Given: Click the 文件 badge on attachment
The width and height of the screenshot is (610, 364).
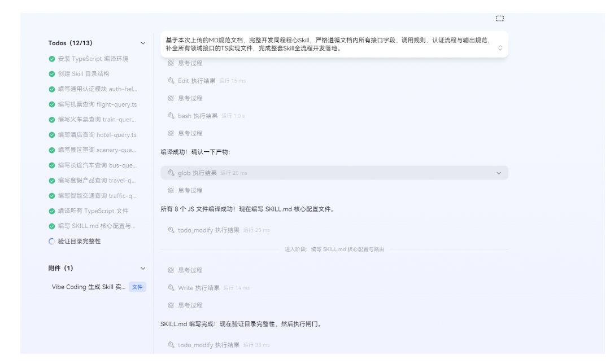Looking at the screenshot, I should [137, 287].
